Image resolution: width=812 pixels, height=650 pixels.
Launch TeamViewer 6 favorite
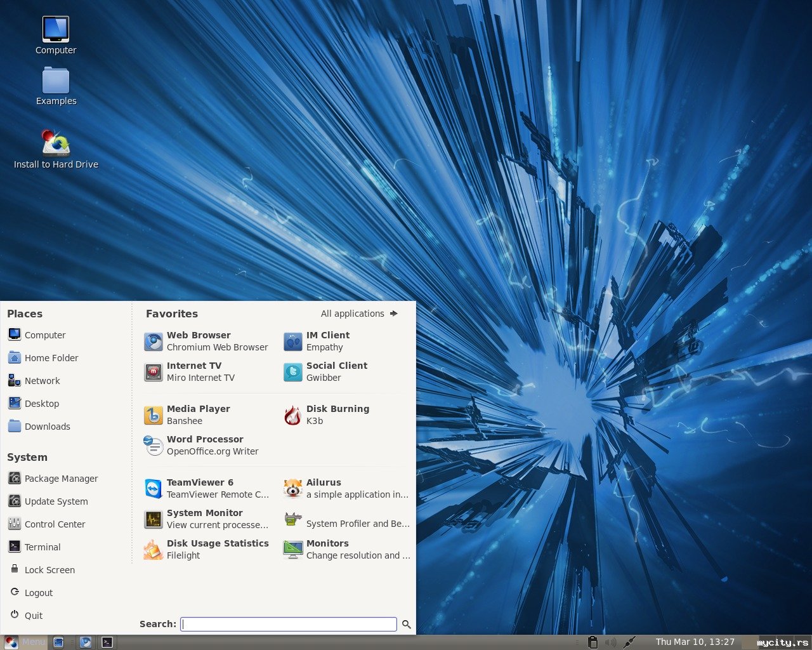(x=206, y=488)
